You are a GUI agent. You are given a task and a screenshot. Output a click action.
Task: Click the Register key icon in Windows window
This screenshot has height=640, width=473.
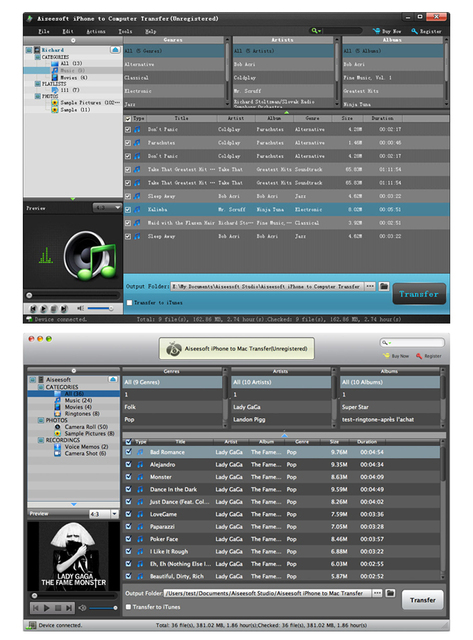pyautogui.click(x=414, y=31)
